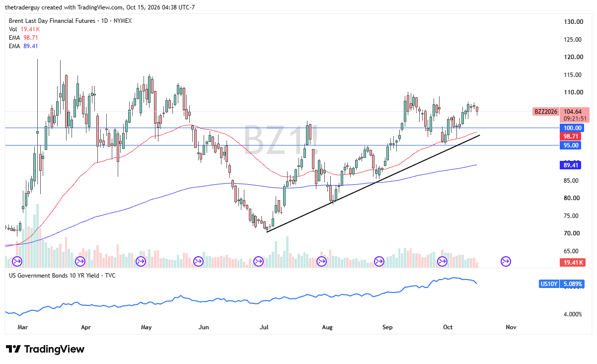Click the Apr label on time axis

(x=86, y=327)
